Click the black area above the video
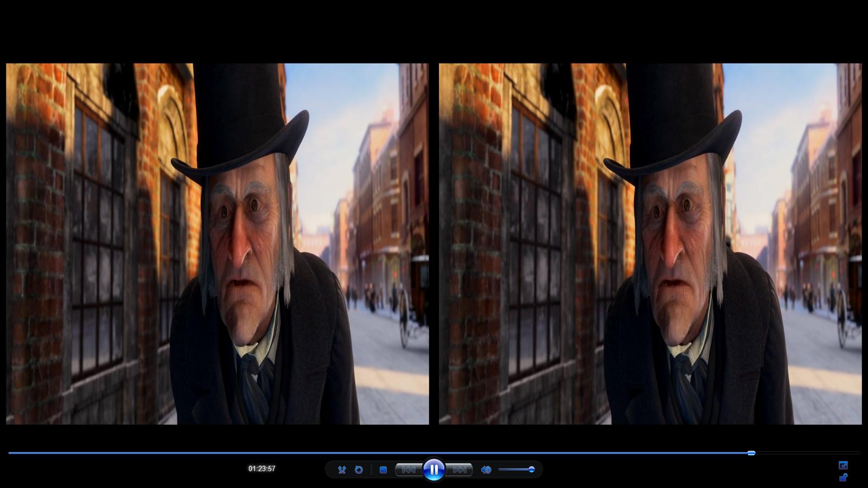The image size is (868, 488). tap(434, 30)
